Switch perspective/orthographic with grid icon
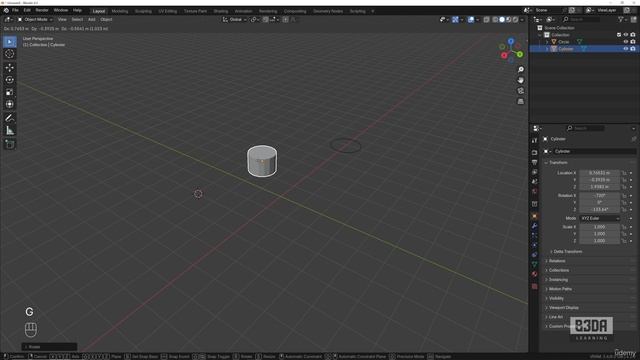Screen dimensions: 640x360 [x=521, y=101]
